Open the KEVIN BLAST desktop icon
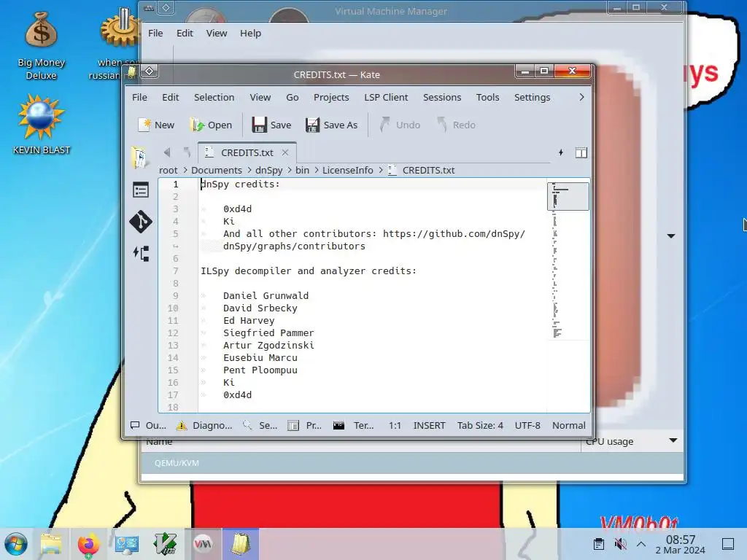The width and height of the screenshot is (747, 560). (x=41, y=125)
